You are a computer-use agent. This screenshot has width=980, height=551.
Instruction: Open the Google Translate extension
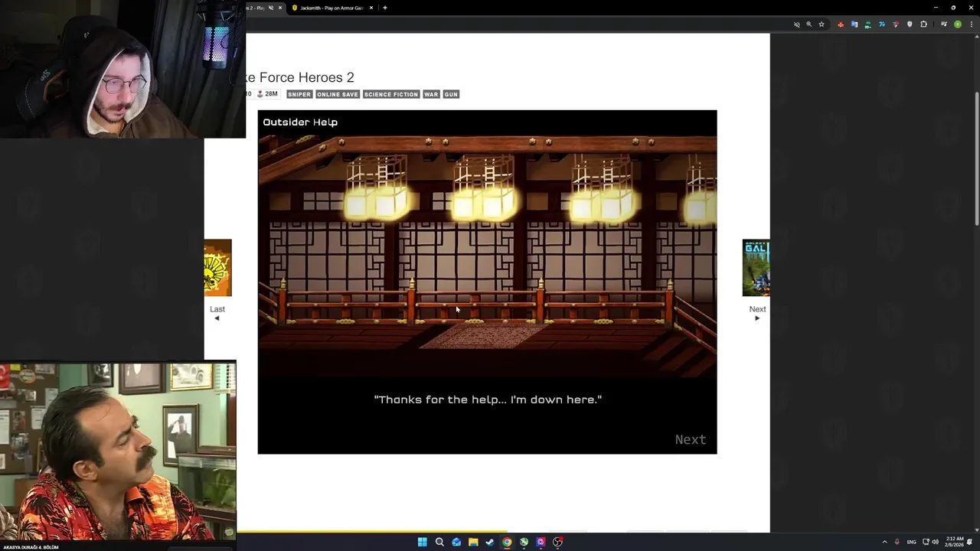[854, 24]
